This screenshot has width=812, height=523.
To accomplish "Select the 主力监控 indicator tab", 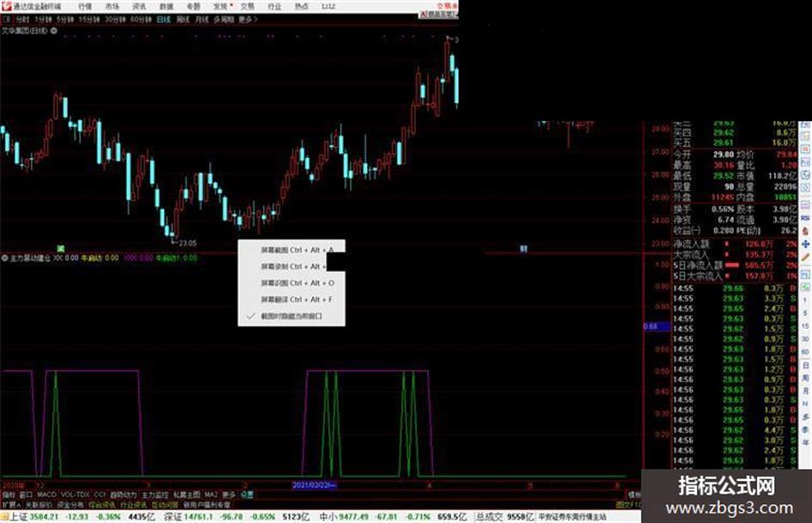I will (x=155, y=495).
